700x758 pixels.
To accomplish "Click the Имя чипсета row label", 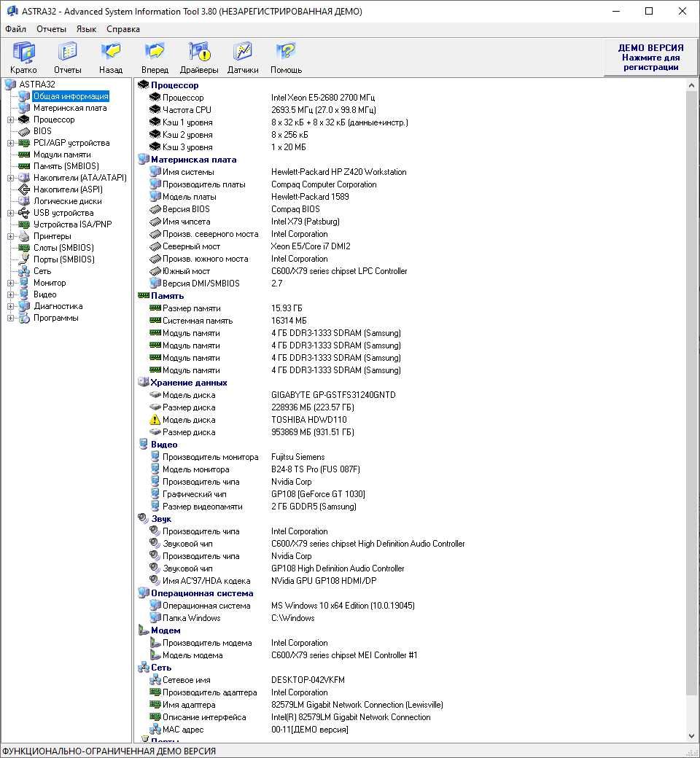I will [186, 222].
